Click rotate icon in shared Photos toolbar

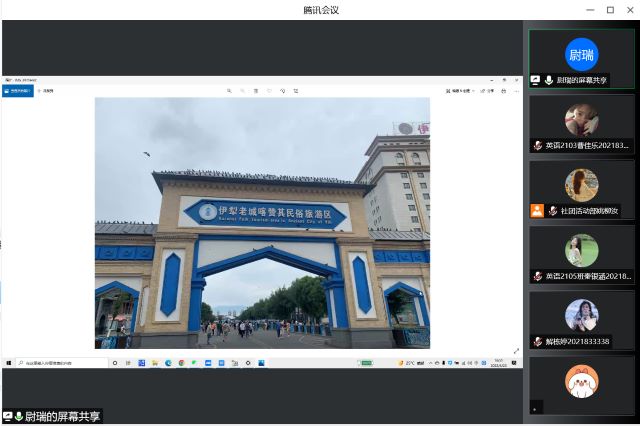point(282,91)
